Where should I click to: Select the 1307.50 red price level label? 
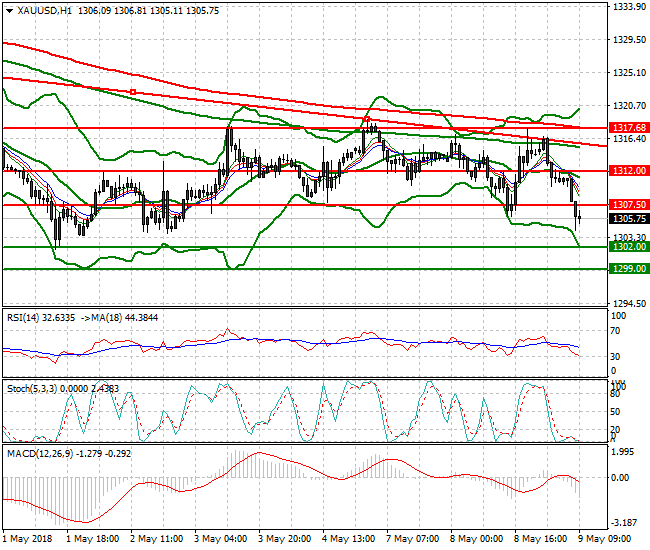(629, 204)
